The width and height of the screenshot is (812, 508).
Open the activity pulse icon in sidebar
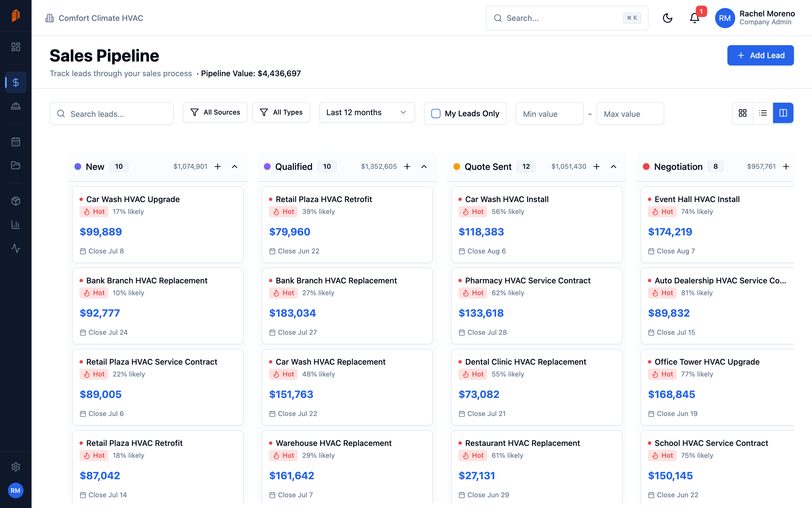16,248
